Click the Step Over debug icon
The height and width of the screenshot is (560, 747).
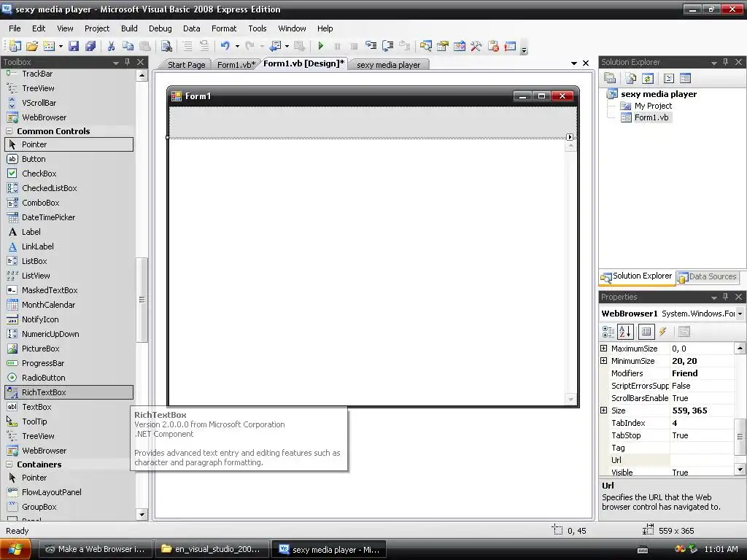(388, 46)
